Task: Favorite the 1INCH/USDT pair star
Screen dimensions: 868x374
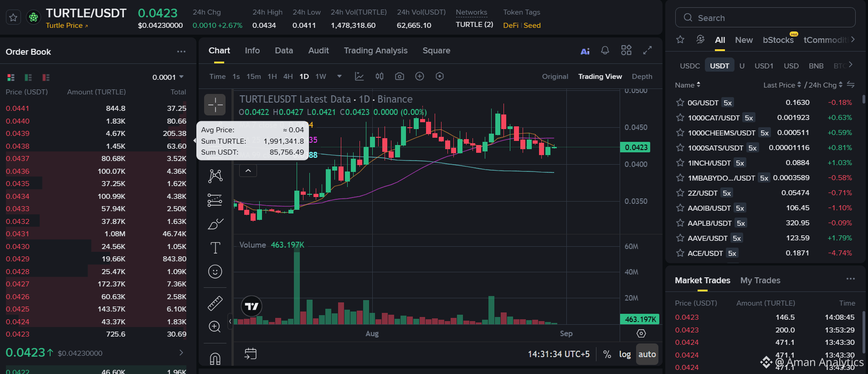Action: [680, 163]
